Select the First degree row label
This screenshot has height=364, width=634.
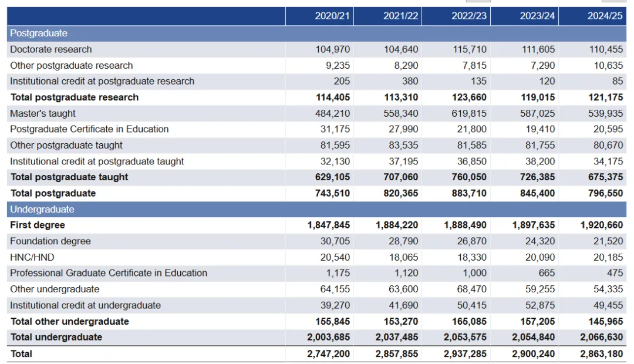point(38,225)
